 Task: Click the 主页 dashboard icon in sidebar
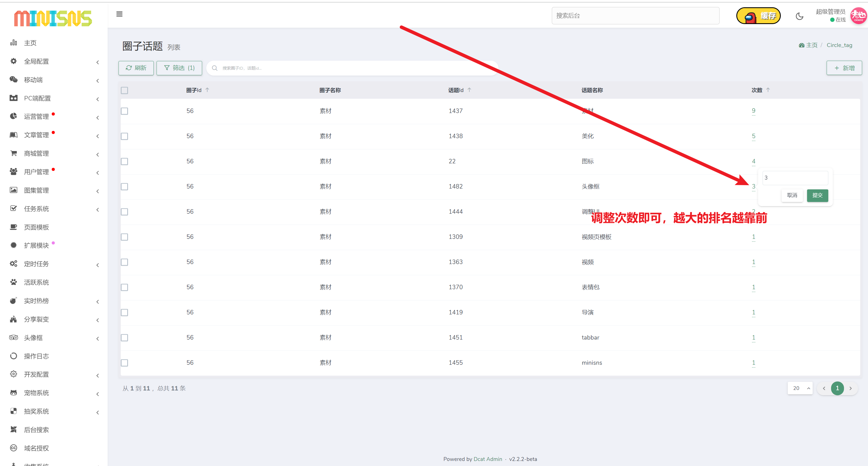coord(13,43)
